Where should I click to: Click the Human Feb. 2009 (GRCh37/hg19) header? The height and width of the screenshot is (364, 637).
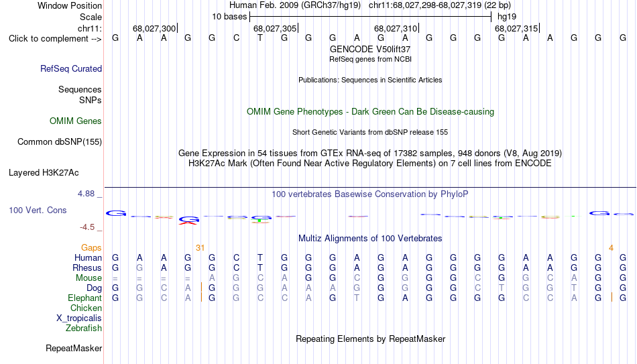295,5
